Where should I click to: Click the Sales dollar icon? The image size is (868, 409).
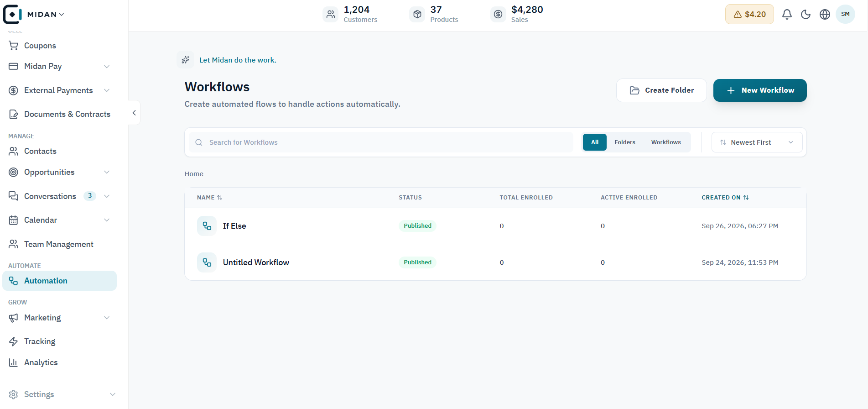coord(498,15)
